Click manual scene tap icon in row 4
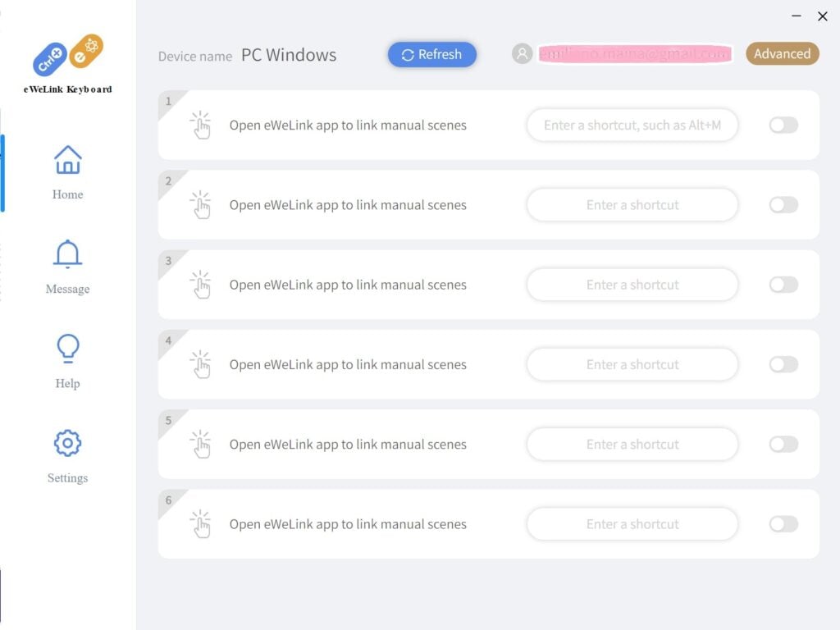 [x=200, y=364]
